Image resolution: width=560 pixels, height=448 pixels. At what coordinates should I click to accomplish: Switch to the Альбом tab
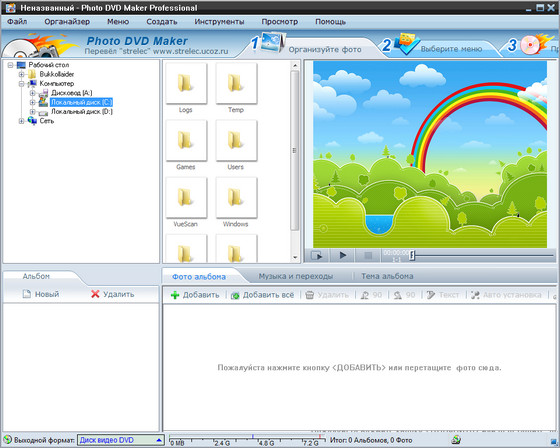coord(36,276)
